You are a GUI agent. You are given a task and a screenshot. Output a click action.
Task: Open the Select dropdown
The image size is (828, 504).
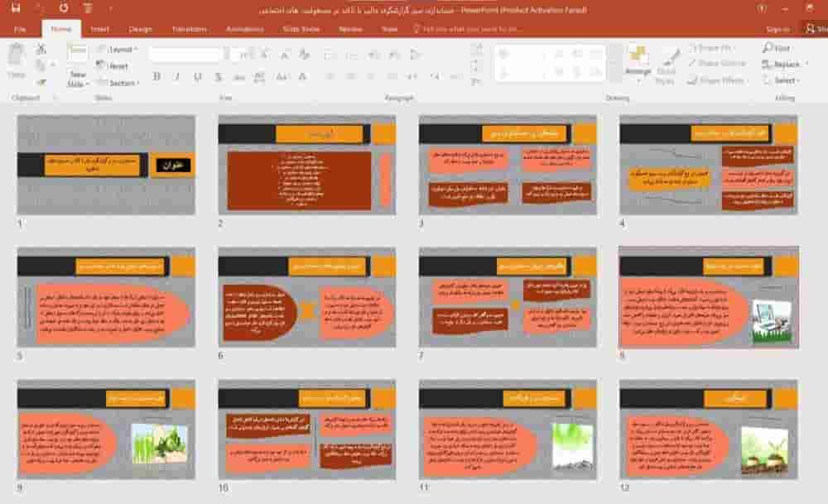click(x=781, y=80)
